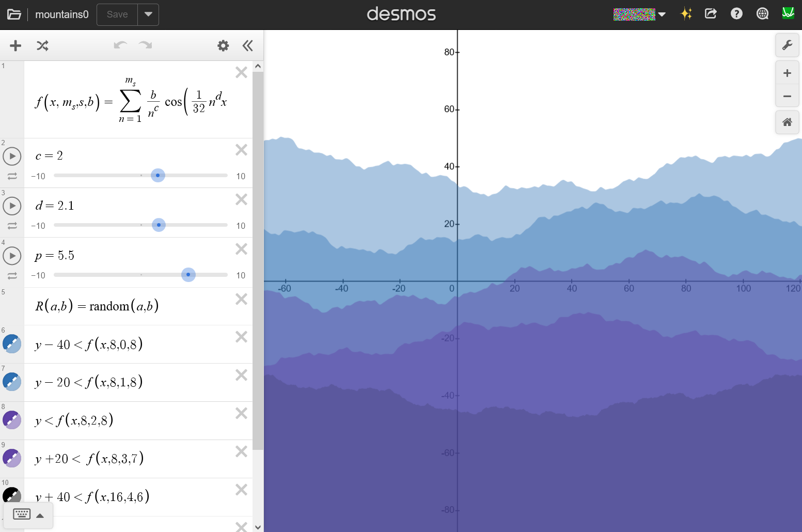Collapse the expression list panel

pyautogui.click(x=248, y=45)
